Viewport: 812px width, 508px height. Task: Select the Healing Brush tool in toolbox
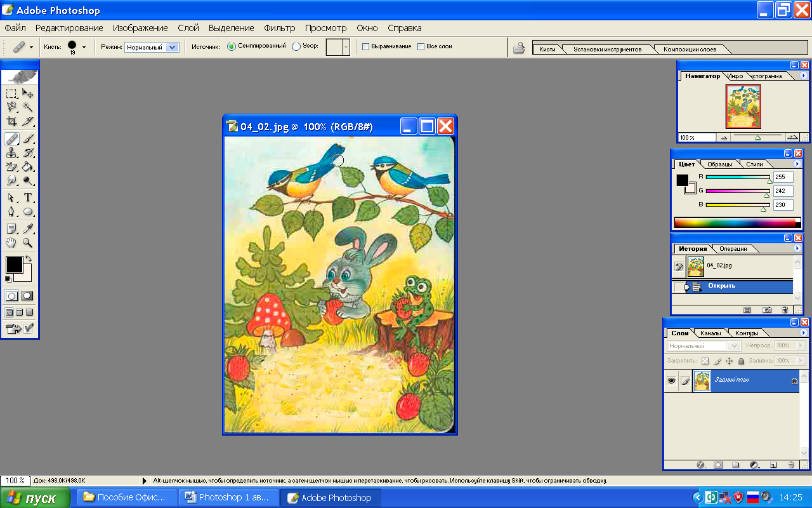pos(11,138)
